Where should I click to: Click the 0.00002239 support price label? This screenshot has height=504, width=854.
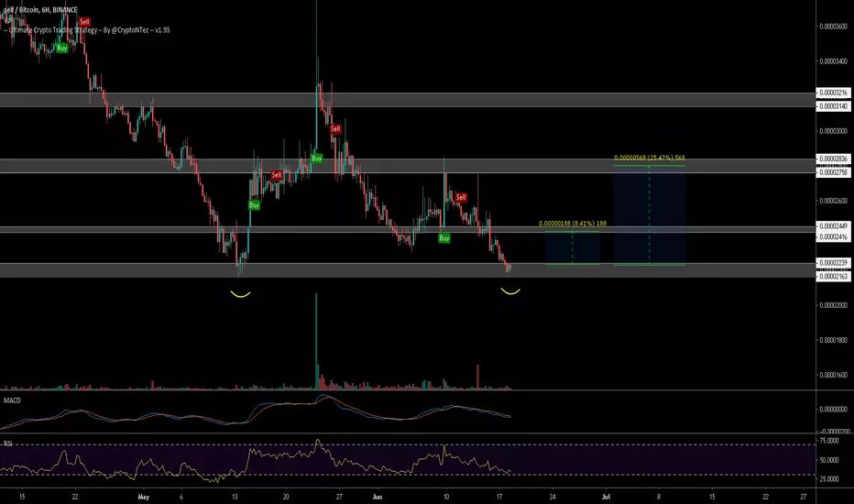[833, 263]
